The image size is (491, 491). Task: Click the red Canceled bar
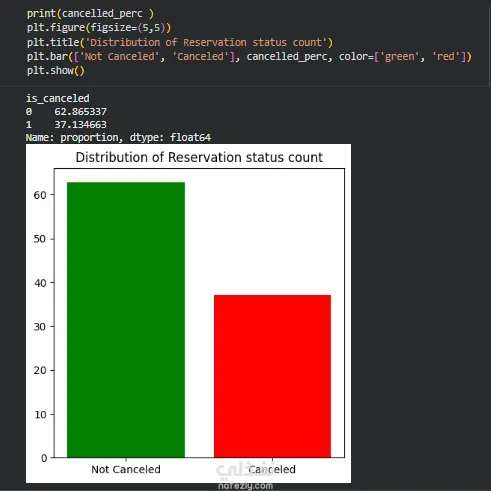272,376
